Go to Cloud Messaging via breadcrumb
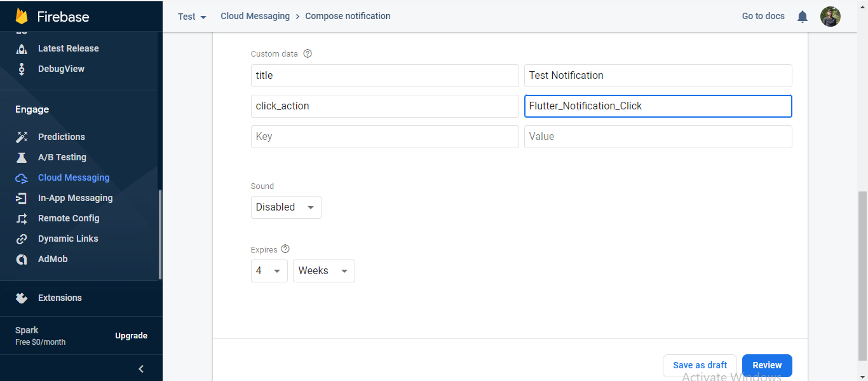This screenshot has width=868, height=381. [x=255, y=16]
